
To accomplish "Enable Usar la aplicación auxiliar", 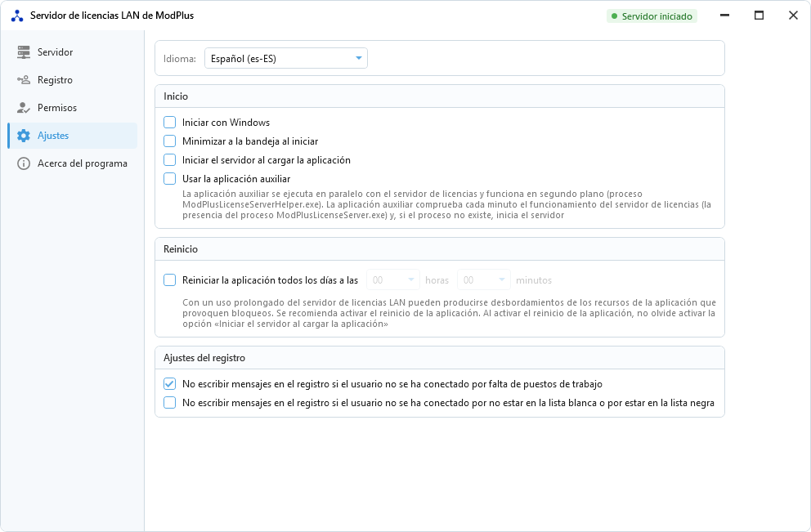I will [x=170, y=179].
